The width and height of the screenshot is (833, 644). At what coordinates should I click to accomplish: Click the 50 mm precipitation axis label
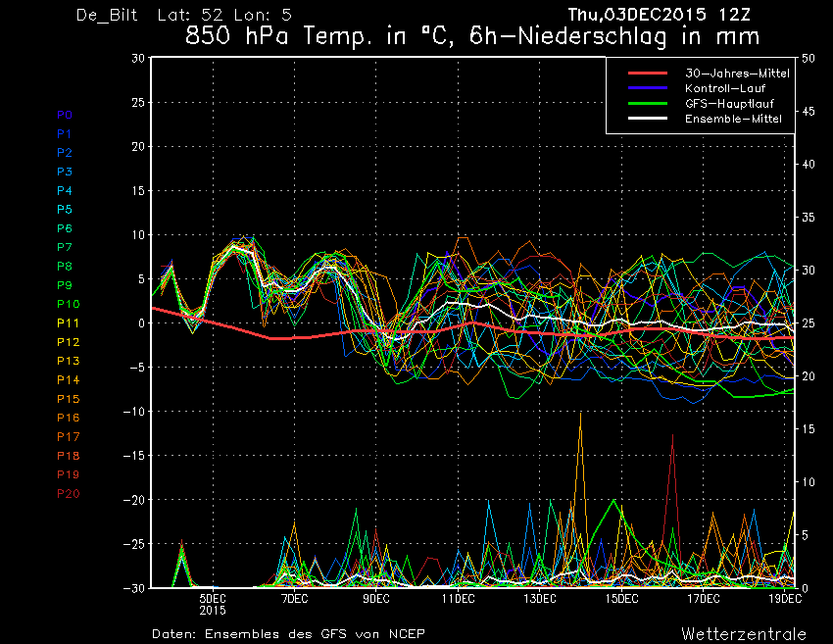(808, 58)
